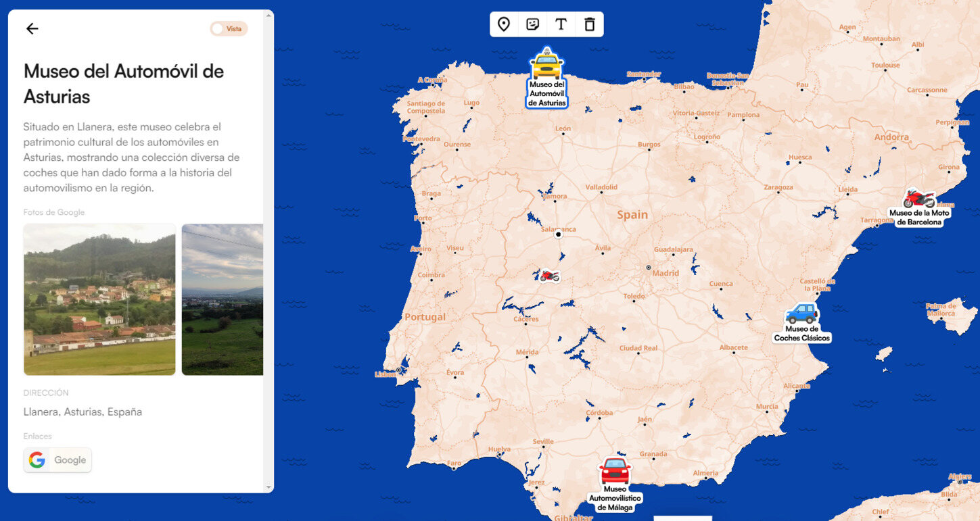Click the address Llanera, Asturias, España

(83, 412)
